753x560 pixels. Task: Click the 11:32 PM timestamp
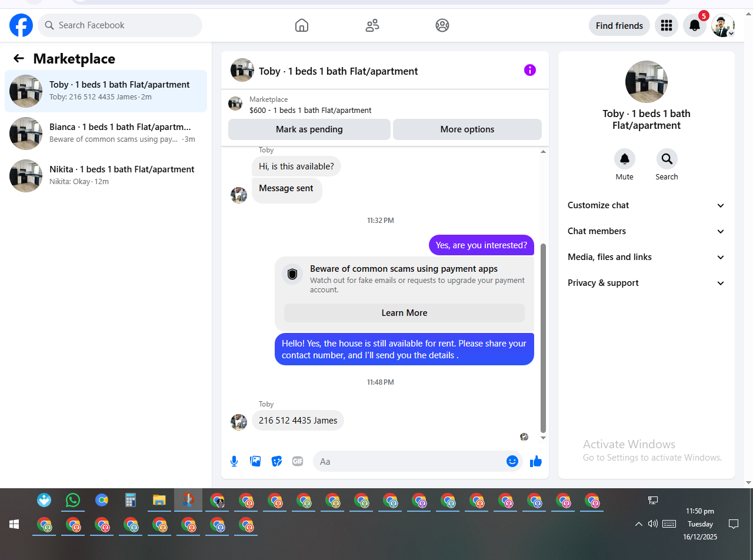click(x=381, y=221)
